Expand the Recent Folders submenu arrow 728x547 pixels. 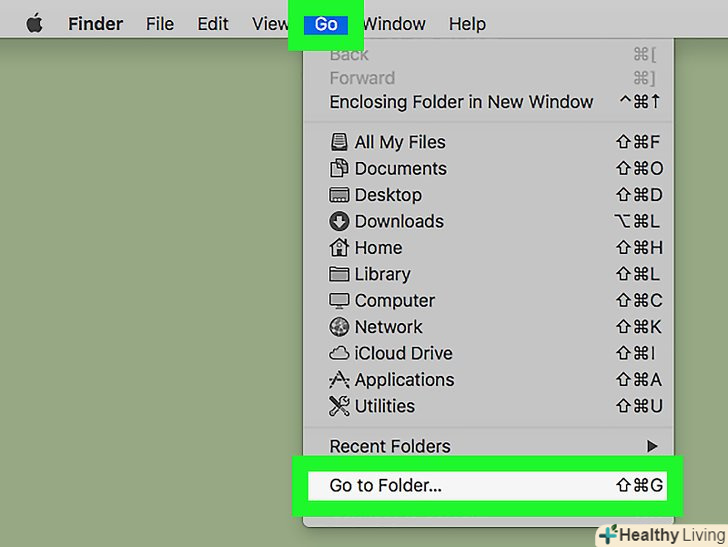652,446
